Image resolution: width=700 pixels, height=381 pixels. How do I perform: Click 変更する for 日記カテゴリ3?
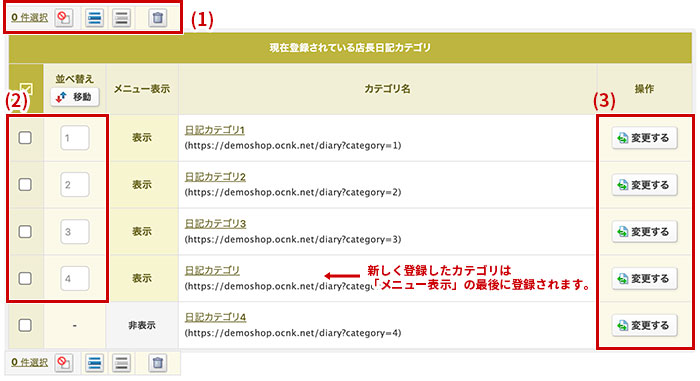644,232
